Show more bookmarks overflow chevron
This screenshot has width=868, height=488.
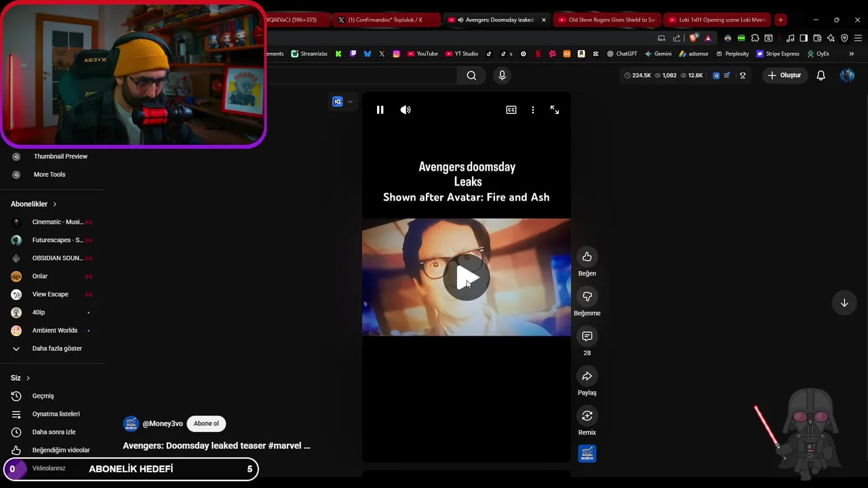point(851,54)
